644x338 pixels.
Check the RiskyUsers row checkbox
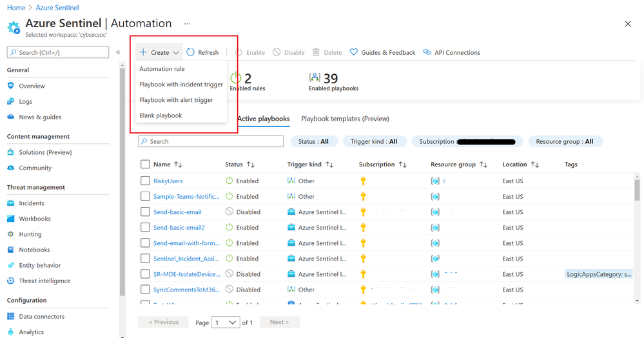coord(145,181)
